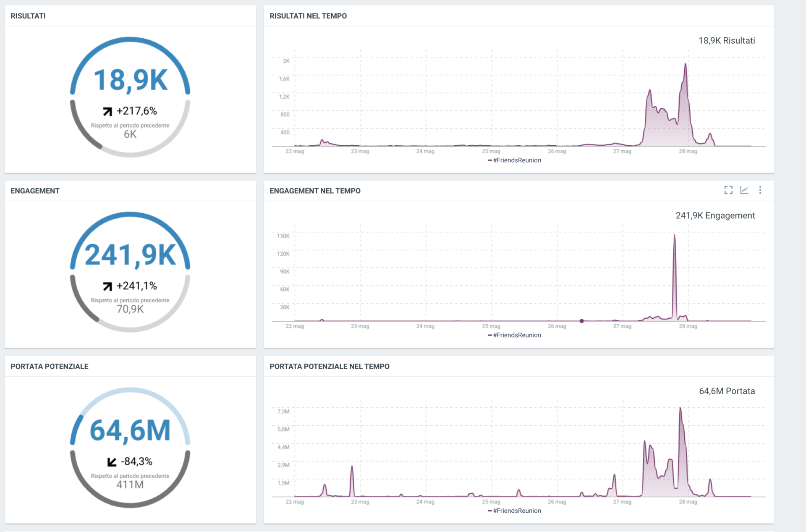Click the ENGAGEMENT panel title
Image resolution: width=806 pixels, height=532 pixels.
click(x=35, y=191)
